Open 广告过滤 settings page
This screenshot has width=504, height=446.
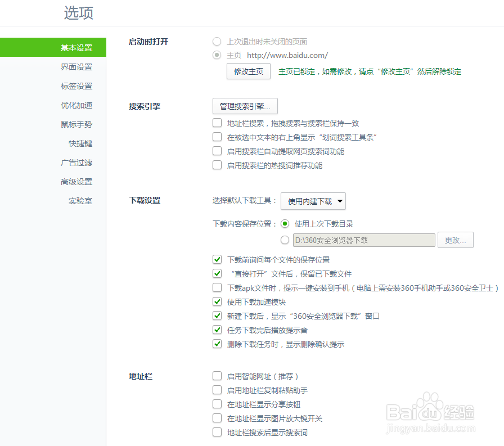76,163
